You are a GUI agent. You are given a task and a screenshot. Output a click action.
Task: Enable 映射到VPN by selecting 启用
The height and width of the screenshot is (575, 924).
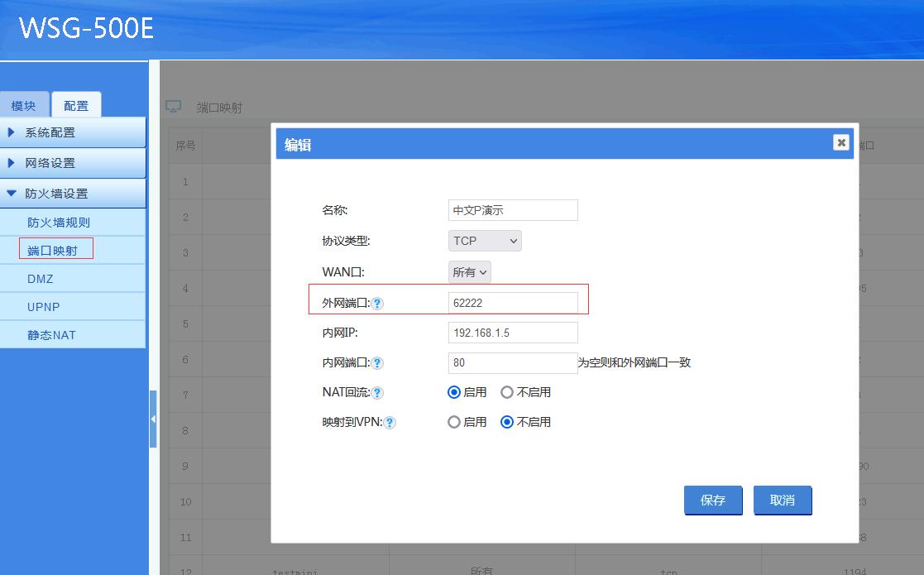[x=453, y=422]
